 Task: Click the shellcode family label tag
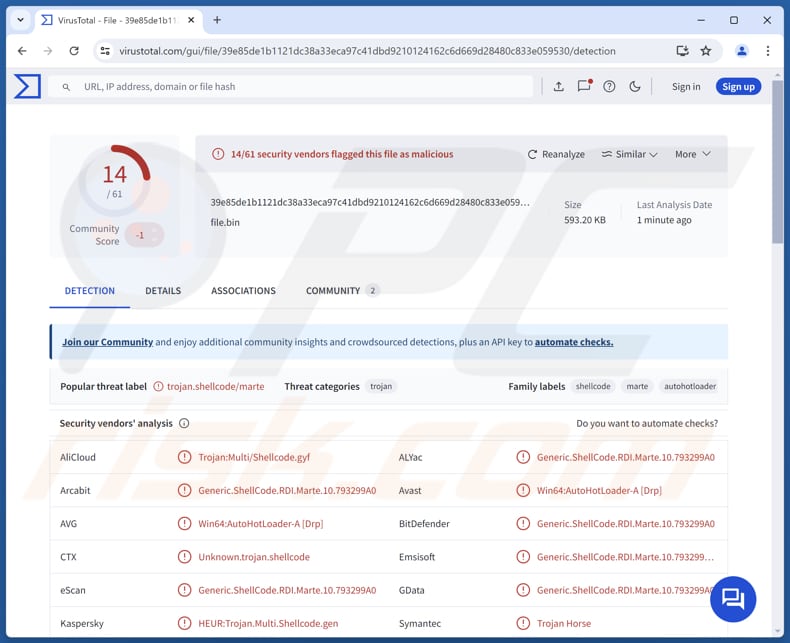(593, 387)
